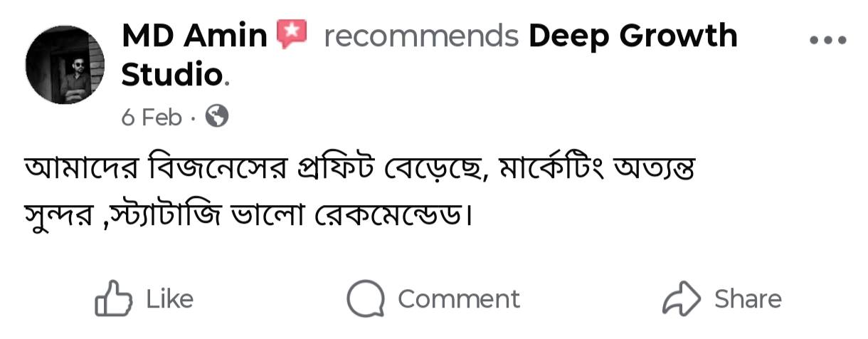Open MD Amin's profile picture
The image size is (868, 339).
(65, 65)
